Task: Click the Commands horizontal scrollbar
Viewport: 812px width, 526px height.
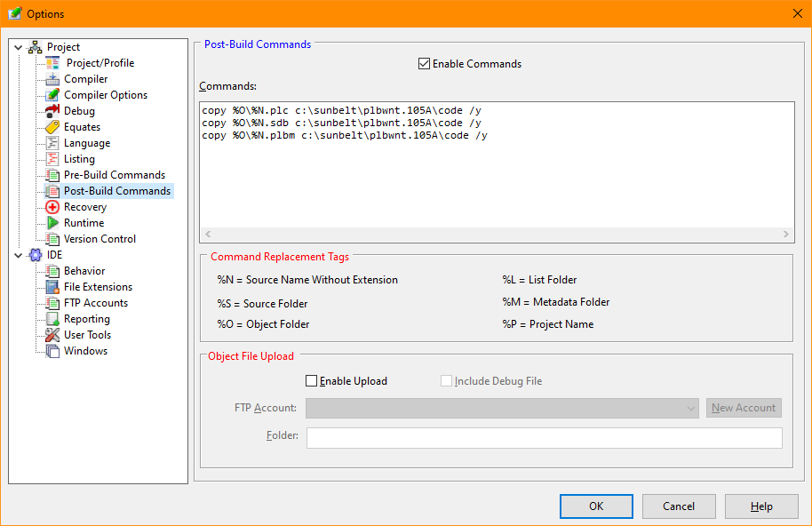Action: click(x=496, y=235)
